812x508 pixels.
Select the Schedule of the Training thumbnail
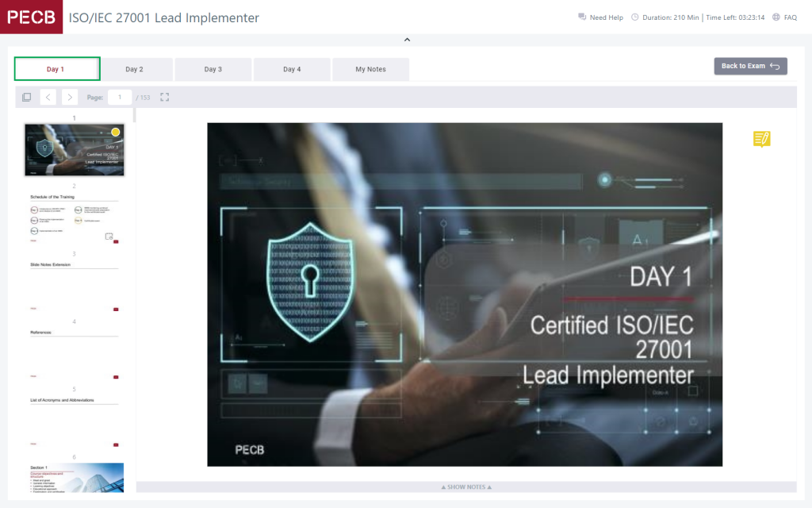pos(74,219)
